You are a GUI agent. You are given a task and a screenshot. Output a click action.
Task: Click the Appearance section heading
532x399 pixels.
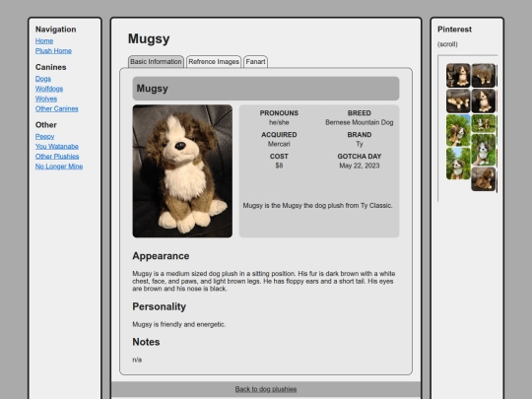click(161, 256)
